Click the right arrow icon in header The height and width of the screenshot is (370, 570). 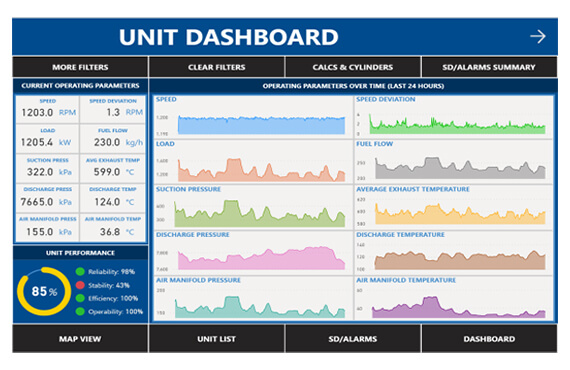(538, 36)
